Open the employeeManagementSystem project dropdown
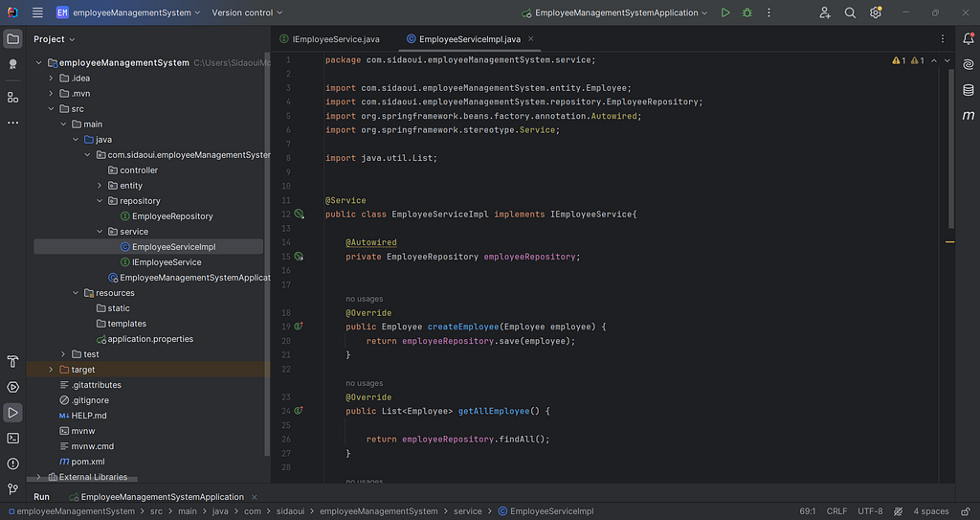Viewport: 980px width, 520px height. click(x=128, y=12)
